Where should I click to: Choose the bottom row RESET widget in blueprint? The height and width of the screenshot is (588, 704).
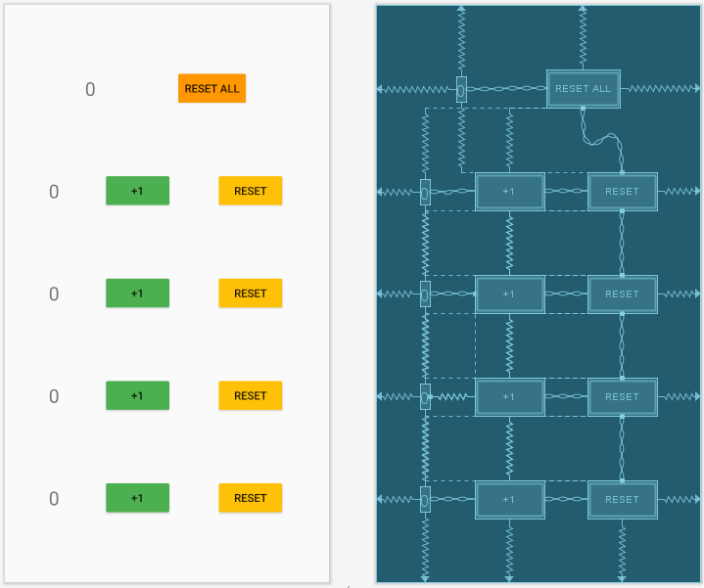tap(622, 499)
